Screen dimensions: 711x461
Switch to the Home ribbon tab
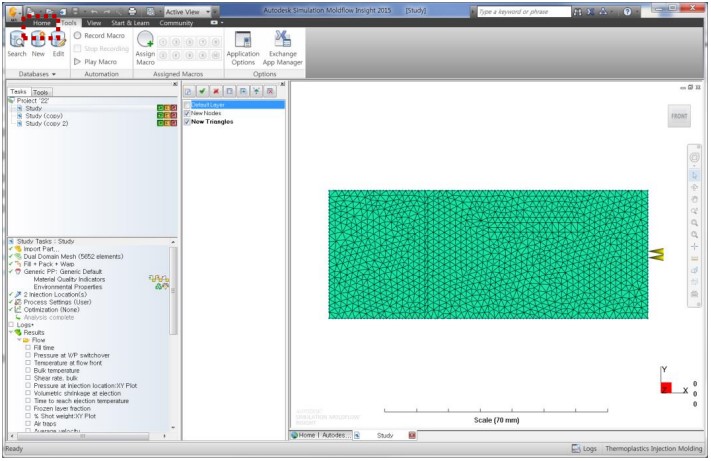(x=42, y=23)
